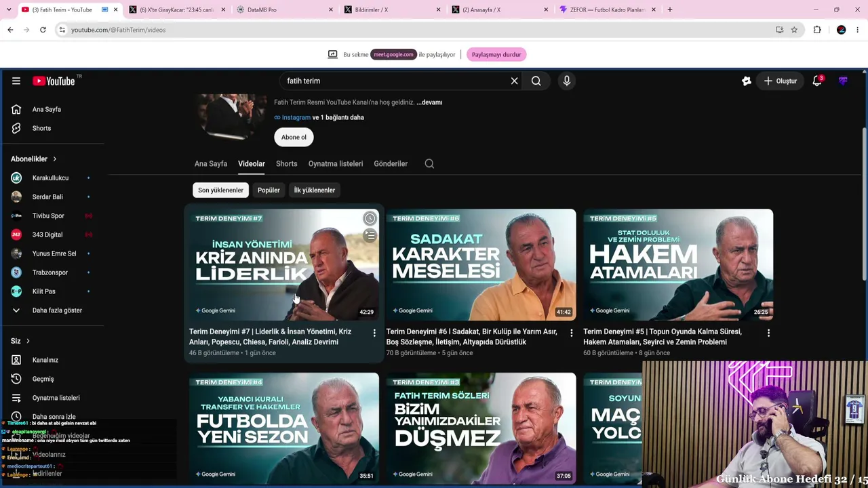Open the YouTube guide hamburger menu

pos(16,81)
